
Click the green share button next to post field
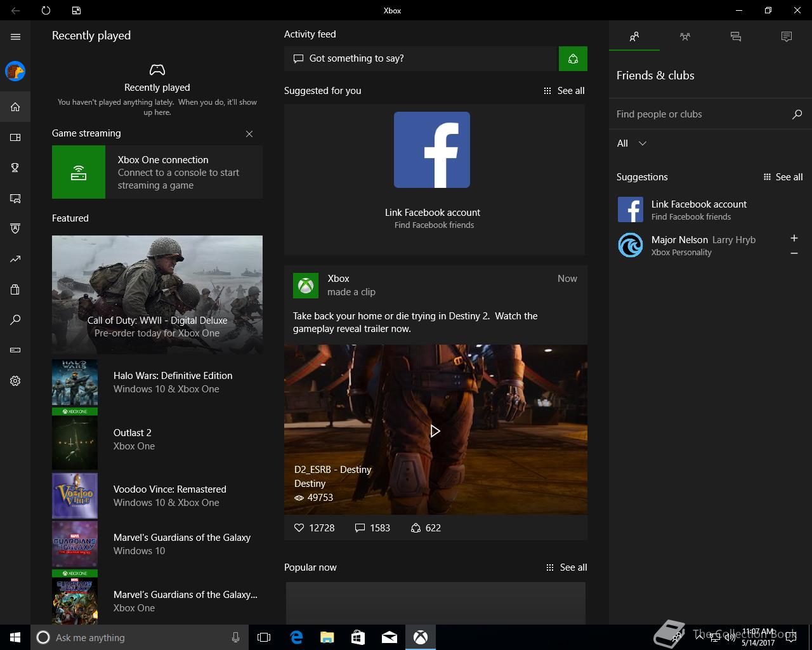(573, 58)
